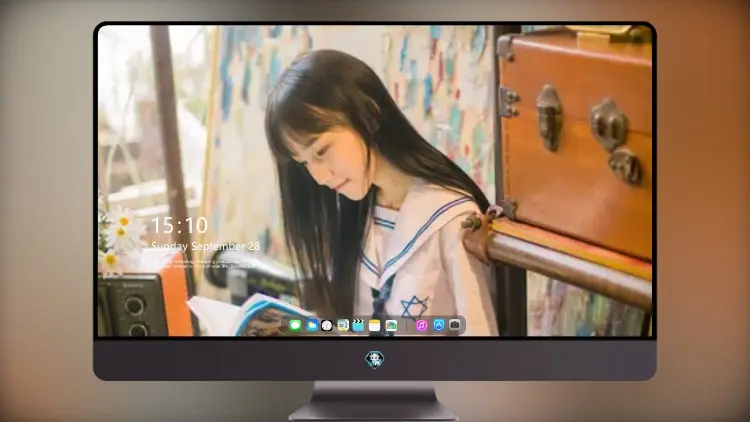This screenshot has height=422, width=750.
Task: Launch the Weather app in the dock
Action: pos(311,326)
